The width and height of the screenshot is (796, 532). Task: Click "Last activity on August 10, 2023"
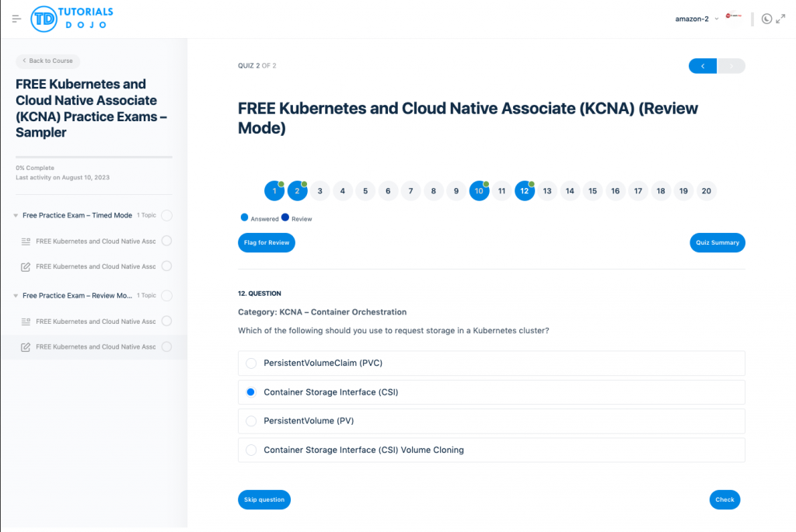pyautogui.click(x=62, y=178)
